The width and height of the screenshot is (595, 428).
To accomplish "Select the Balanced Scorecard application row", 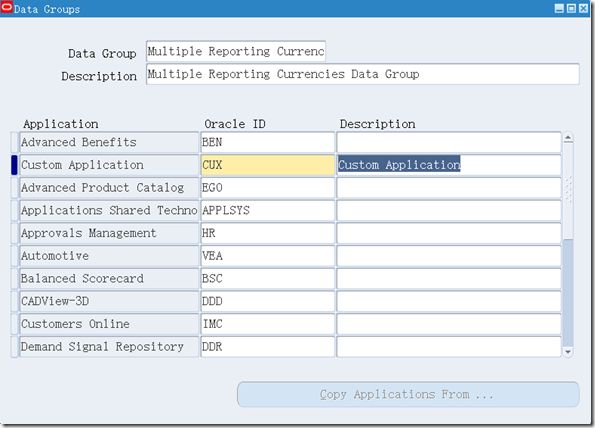I will click(x=109, y=279).
